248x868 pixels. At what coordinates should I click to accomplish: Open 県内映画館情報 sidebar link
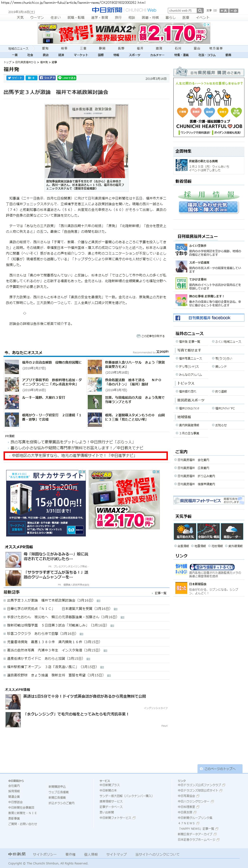pyautogui.click(x=189, y=425)
